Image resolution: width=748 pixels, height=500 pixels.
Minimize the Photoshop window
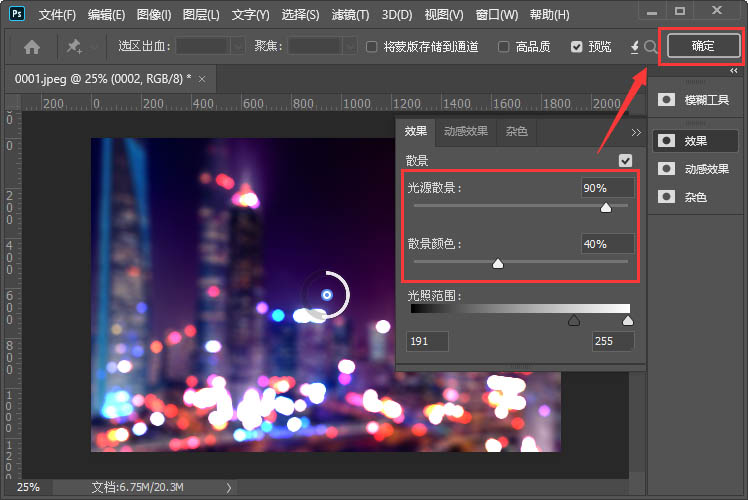click(x=652, y=11)
